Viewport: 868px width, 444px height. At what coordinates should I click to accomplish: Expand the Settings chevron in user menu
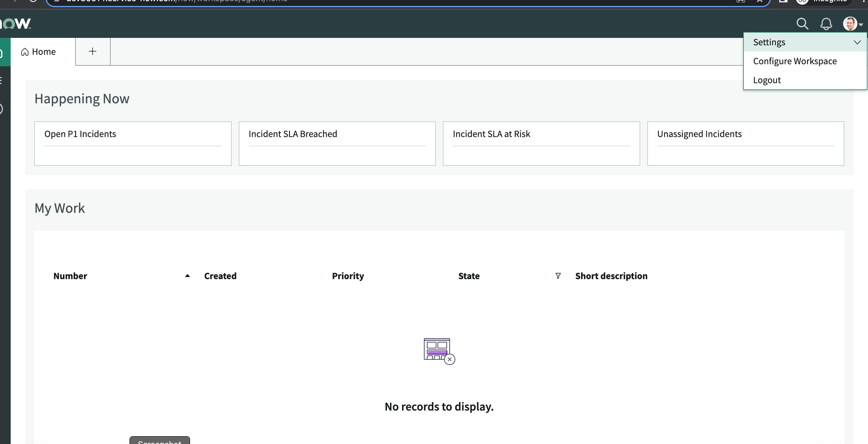tap(857, 43)
